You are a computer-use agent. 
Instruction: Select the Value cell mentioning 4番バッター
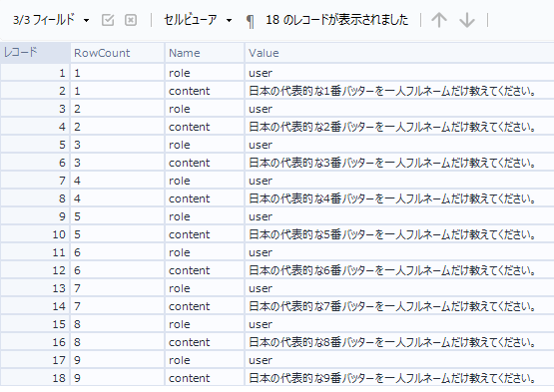399,198
